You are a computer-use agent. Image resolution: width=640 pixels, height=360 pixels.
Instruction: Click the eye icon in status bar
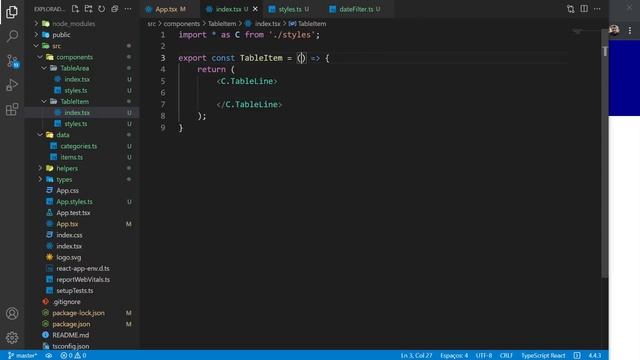click(x=49, y=356)
